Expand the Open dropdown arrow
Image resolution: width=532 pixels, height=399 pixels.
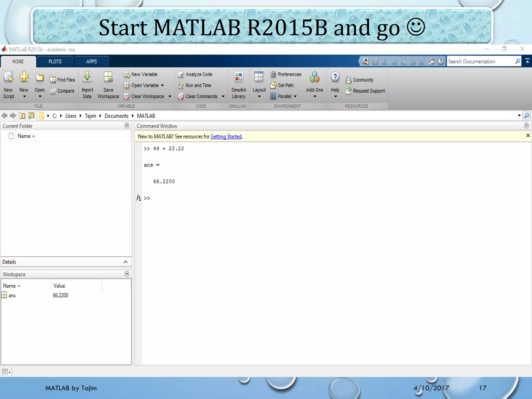click(40, 97)
